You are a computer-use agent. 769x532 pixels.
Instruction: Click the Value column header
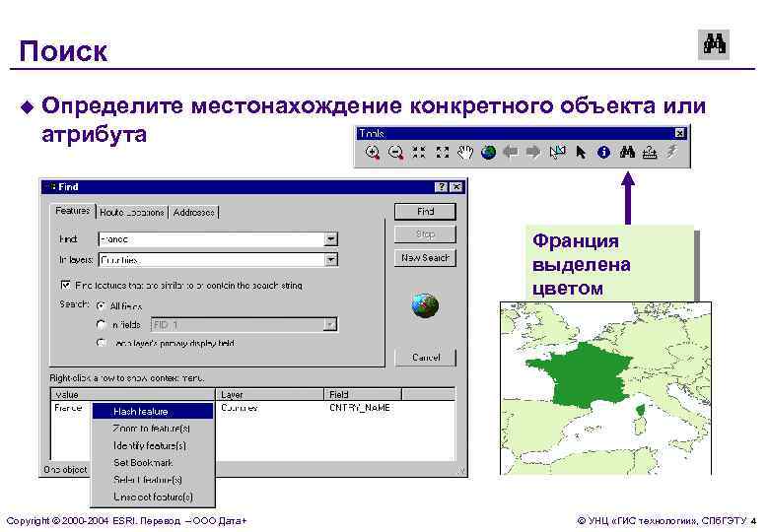click(x=133, y=394)
